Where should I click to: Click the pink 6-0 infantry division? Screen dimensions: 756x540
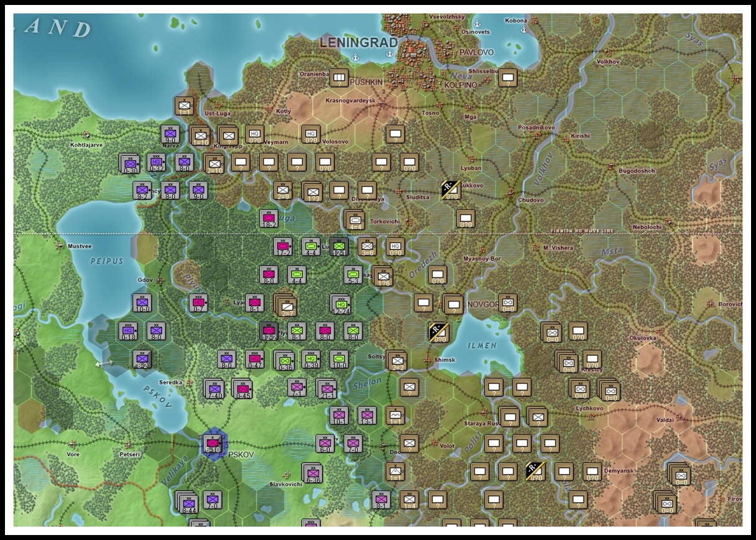[325, 444]
